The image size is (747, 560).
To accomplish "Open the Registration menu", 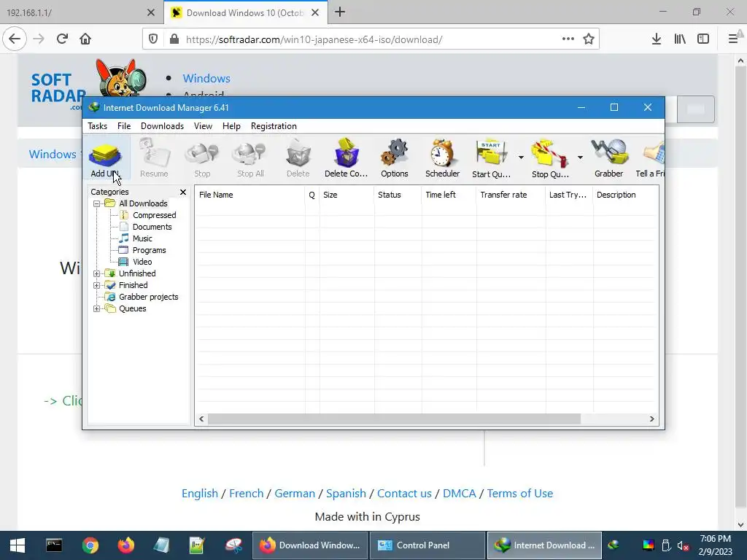I will click(x=274, y=126).
